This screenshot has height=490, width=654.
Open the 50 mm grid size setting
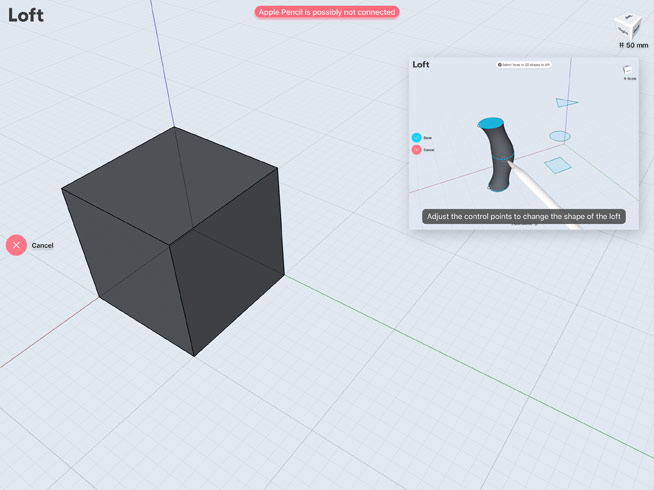[633, 45]
